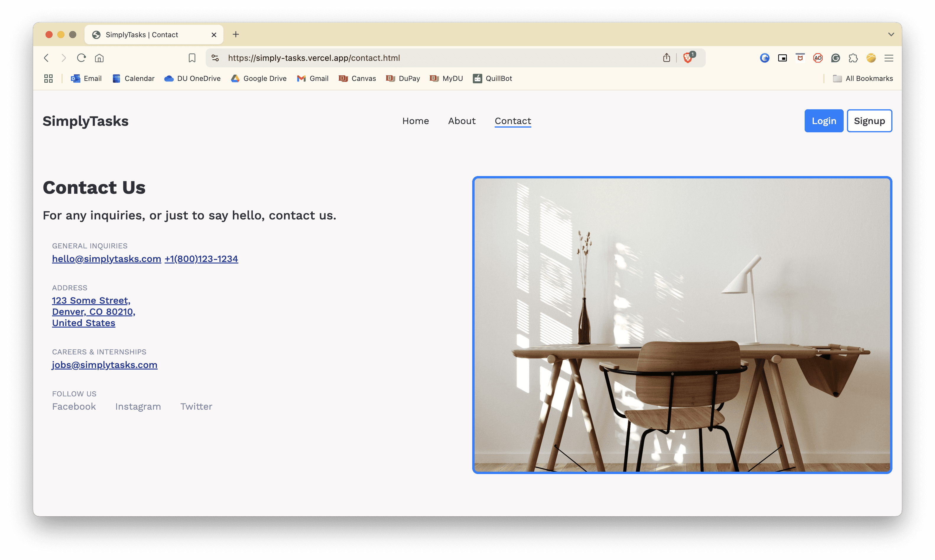Open the 123 Some Street address link

click(94, 312)
